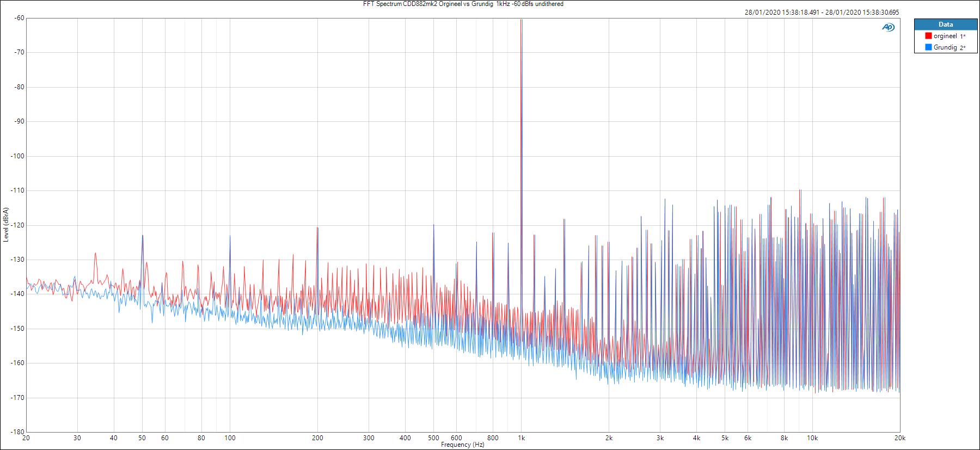
Task: Click the 50 Hz tick label
Action: (x=142, y=438)
